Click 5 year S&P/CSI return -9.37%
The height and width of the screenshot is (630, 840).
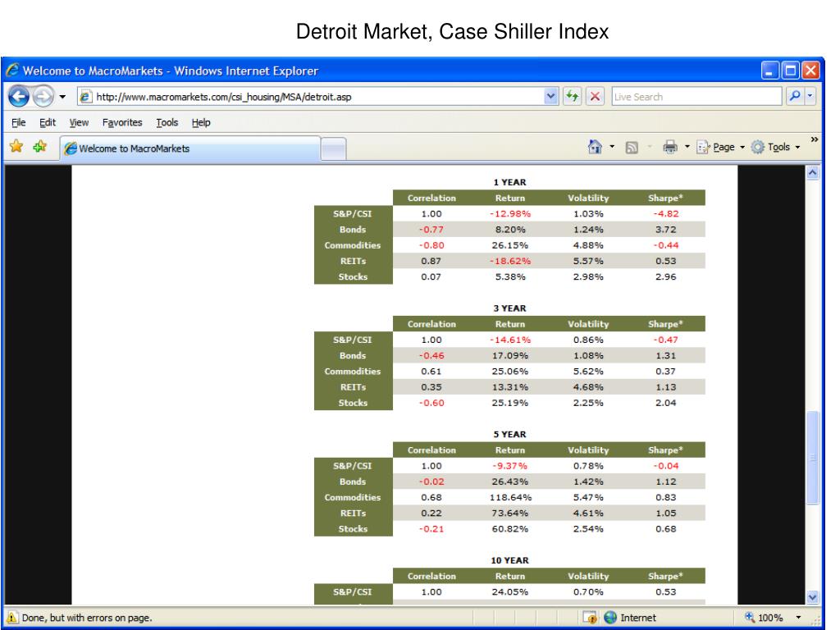point(510,466)
